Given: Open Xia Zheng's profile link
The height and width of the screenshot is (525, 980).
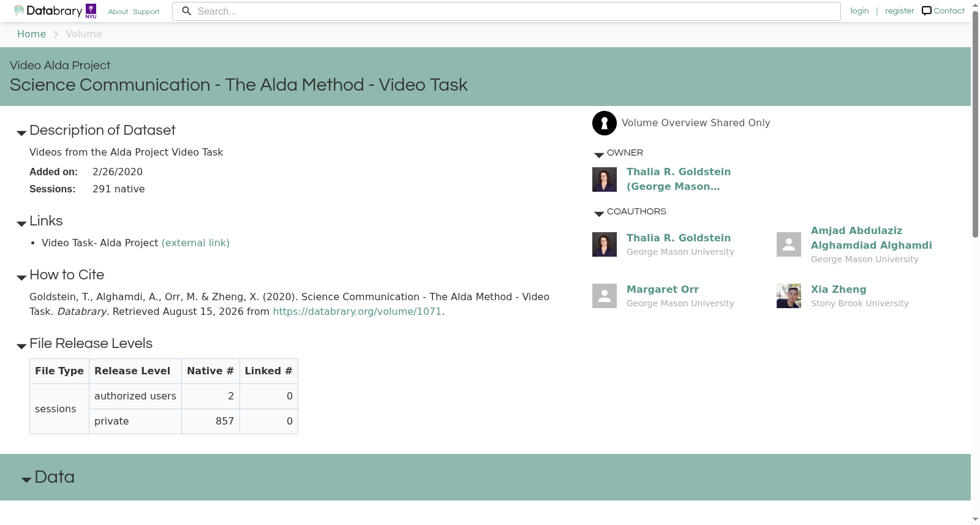Looking at the screenshot, I should (x=839, y=290).
